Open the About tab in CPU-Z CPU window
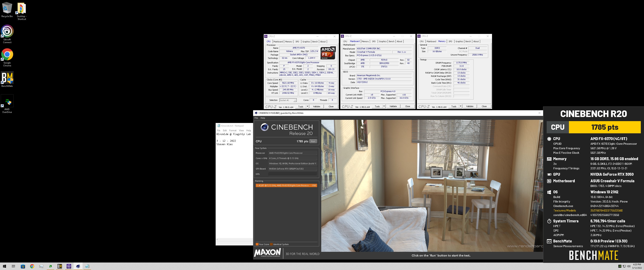Image resolution: width=644 pixels, height=270 pixels. (323, 42)
